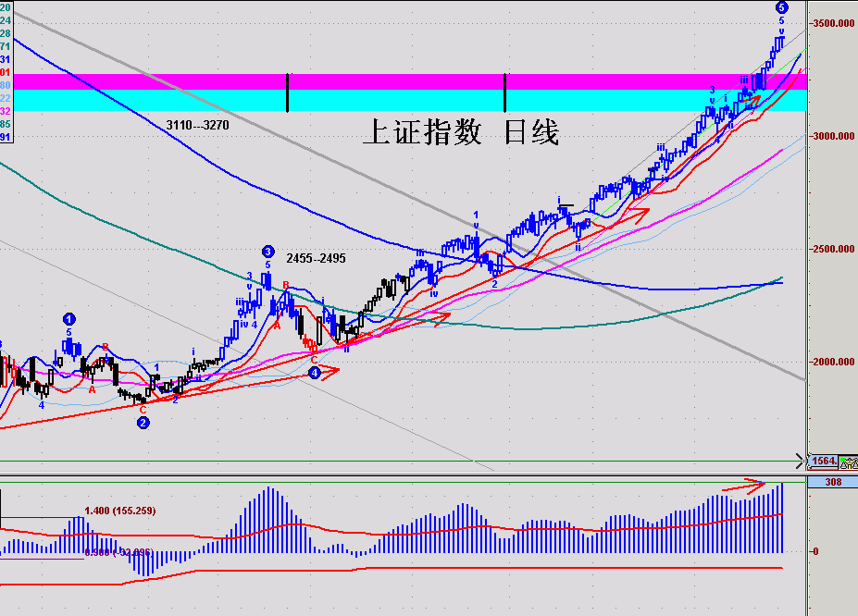Screen dimensions: 858x616
Task: Select the 2455--2495 range annotation
Action: tap(316, 258)
